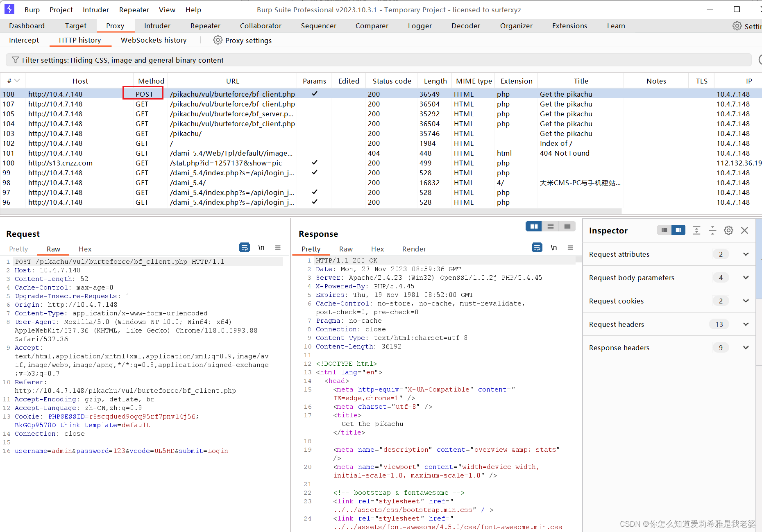Toggle word wrap in Response panel
Image resolution: width=762 pixels, height=532 pixels.
click(x=537, y=248)
